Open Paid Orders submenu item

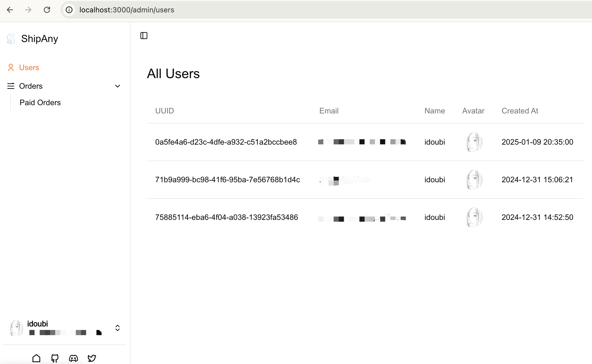pyautogui.click(x=40, y=103)
